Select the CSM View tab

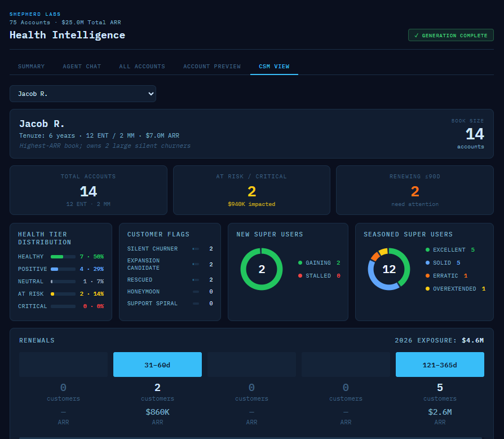pos(274,66)
